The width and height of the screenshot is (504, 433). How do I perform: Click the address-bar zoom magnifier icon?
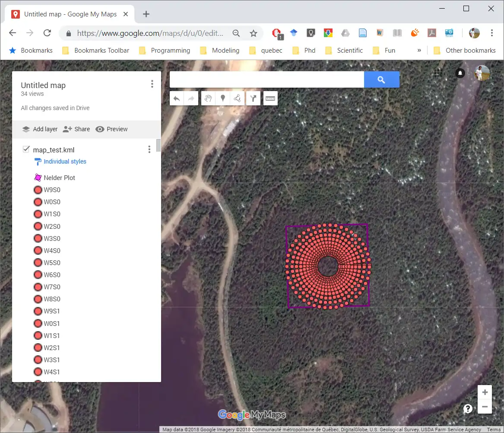point(236,33)
